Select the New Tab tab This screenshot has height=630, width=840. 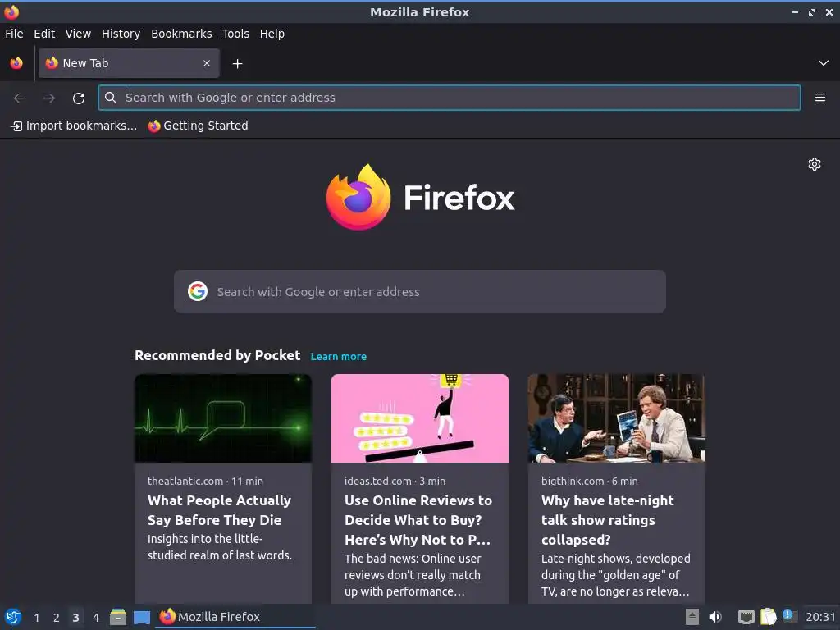[x=129, y=63]
